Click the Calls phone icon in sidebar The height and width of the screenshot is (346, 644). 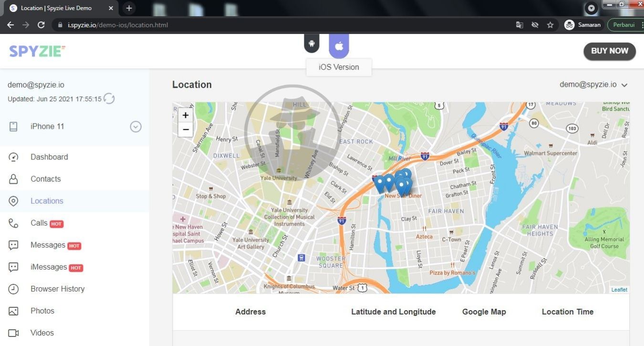pyautogui.click(x=13, y=223)
